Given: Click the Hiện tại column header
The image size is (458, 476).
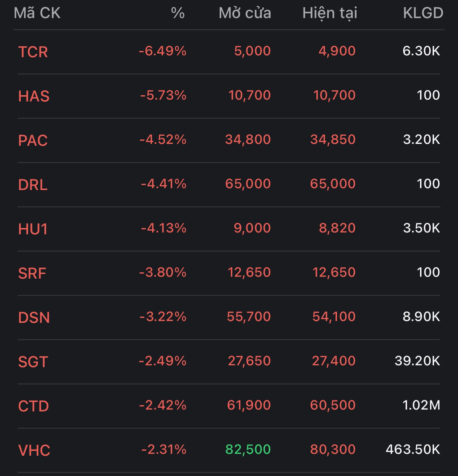Looking at the screenshot, I should click(x=330, y=13).
